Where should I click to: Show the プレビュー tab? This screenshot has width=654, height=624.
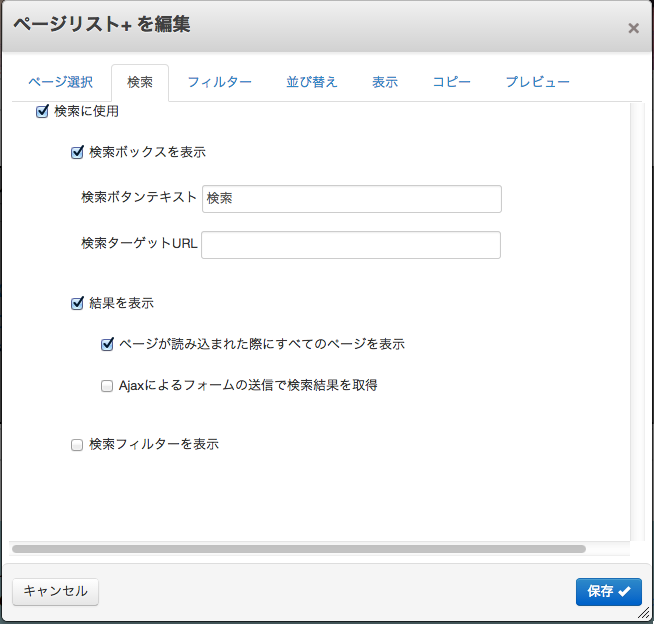click(537, 82)
